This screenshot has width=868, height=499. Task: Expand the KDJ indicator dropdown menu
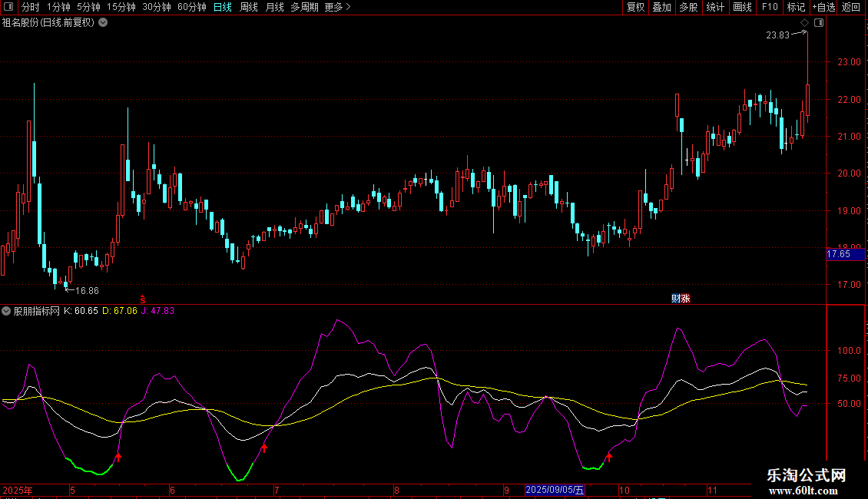pyautogui.click(x=7, y=311)
